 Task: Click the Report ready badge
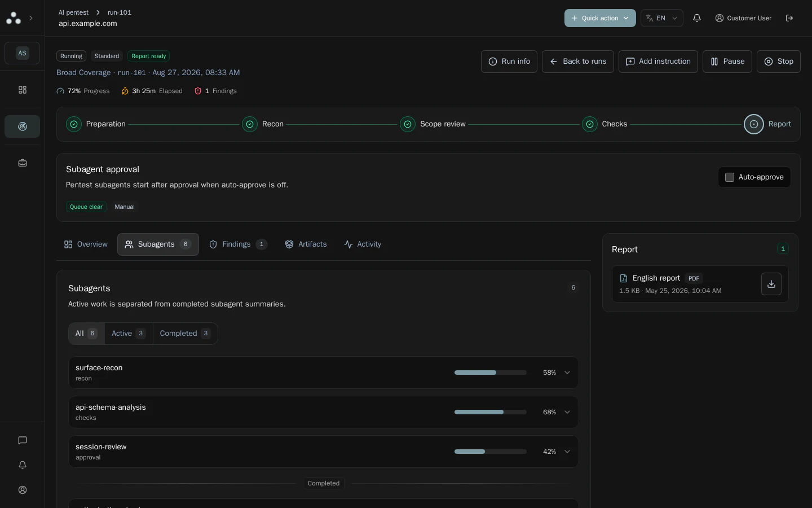pyautogui.click(x=149, y=56)
